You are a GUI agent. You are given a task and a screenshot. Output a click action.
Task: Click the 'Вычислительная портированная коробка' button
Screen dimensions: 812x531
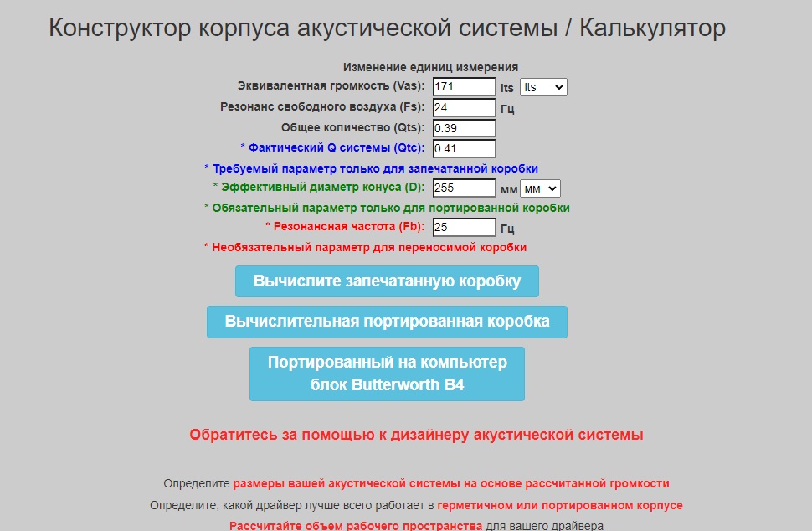pyautogui.click(x=387, y=322)
